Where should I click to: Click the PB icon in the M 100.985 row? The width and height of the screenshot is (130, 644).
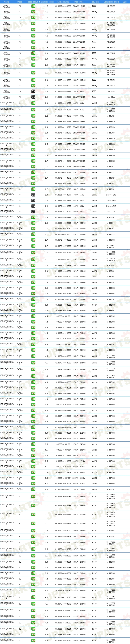(x=33, y=489)
